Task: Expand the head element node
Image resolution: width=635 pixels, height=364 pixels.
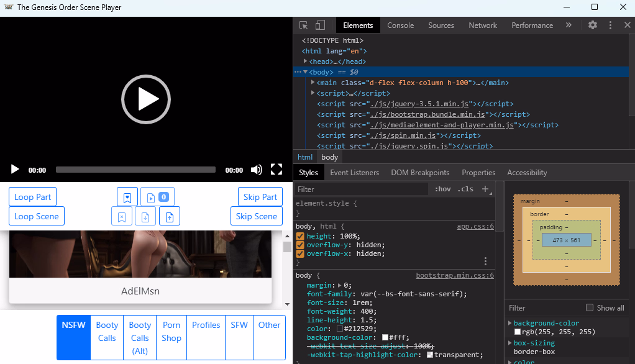Action: tap(306, 61)
